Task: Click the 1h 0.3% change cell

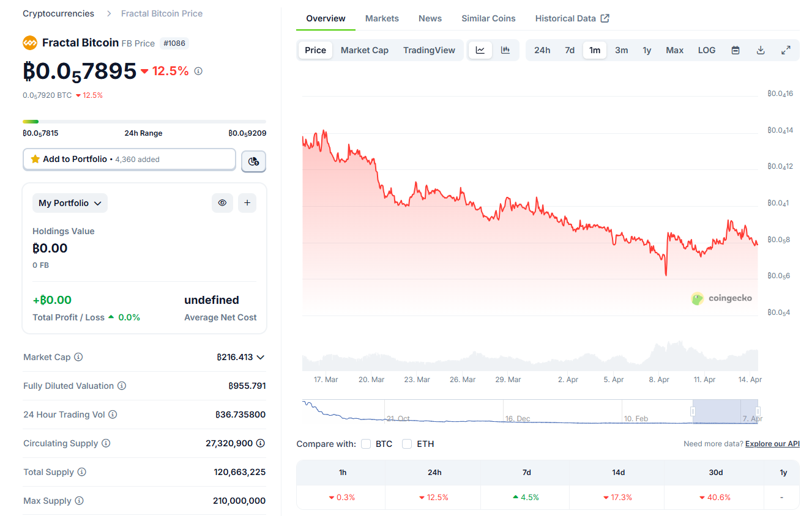Action: 341,497
